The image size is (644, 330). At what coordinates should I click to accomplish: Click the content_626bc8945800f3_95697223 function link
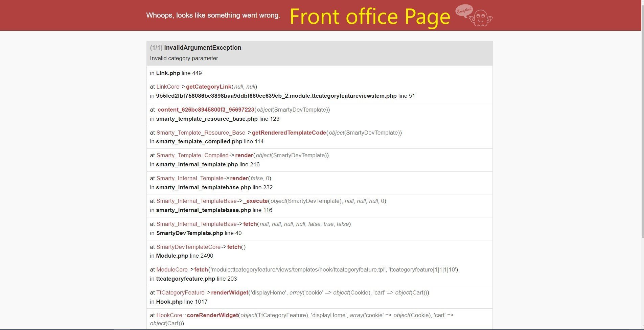206,110
